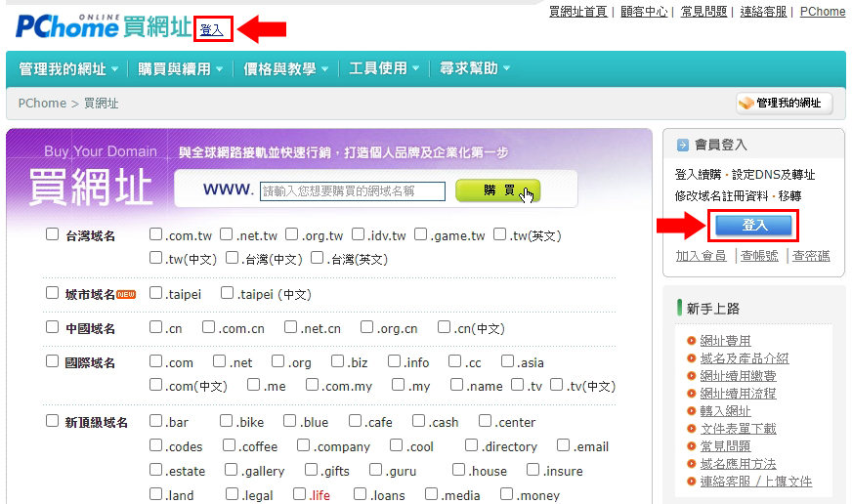Image resolution: width=852 pixels, height=504 pixels.
Task: Open the 連絡客服 / 上傳文件 link
Action: (756, 482)
